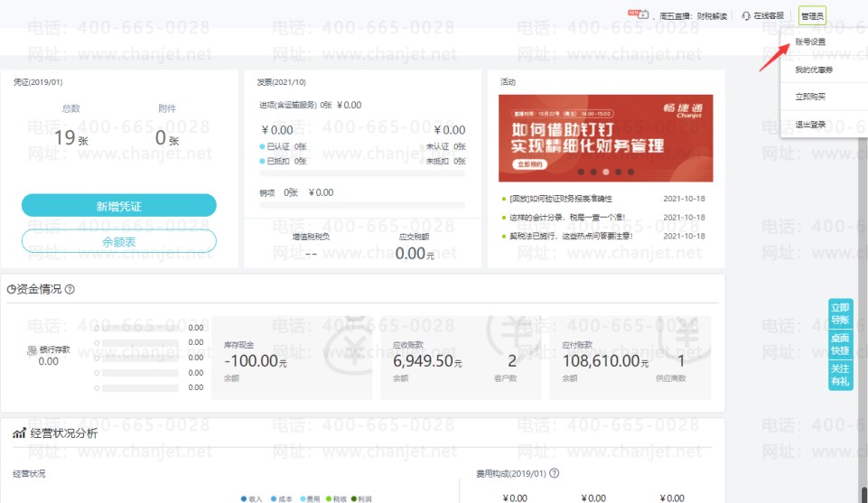Select 账号设置 from the user menu
This screenshot has height=503, width=868.
click(x=810, y=42)
